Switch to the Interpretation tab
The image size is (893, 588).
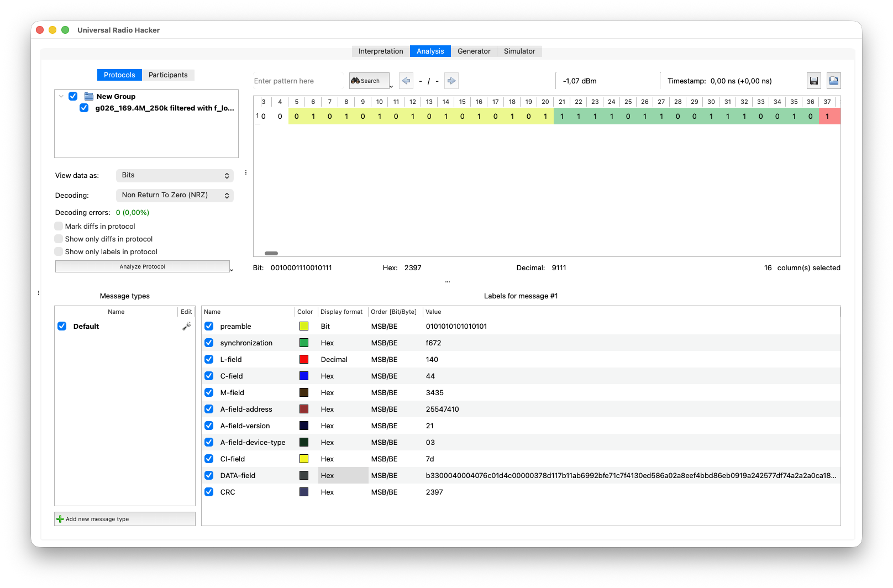click(381, 51)
